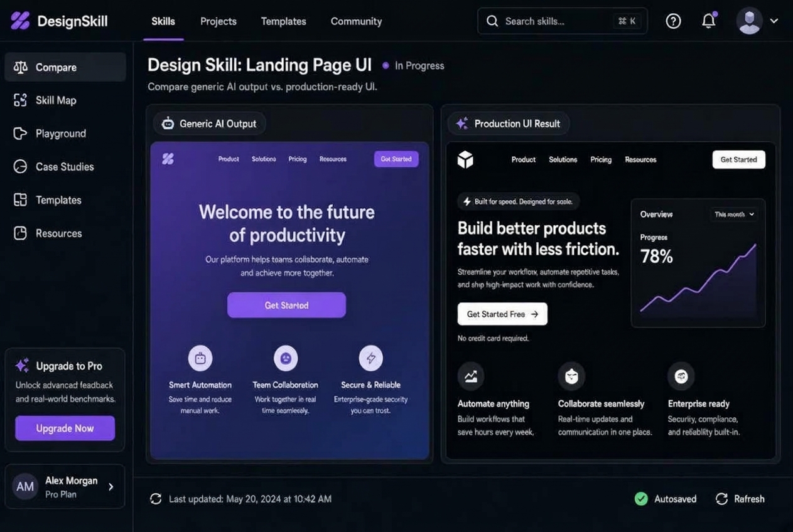Expand the account menu chevron beside avatar
Viewport: 793px width, 532px height.
tap(774, 21)
